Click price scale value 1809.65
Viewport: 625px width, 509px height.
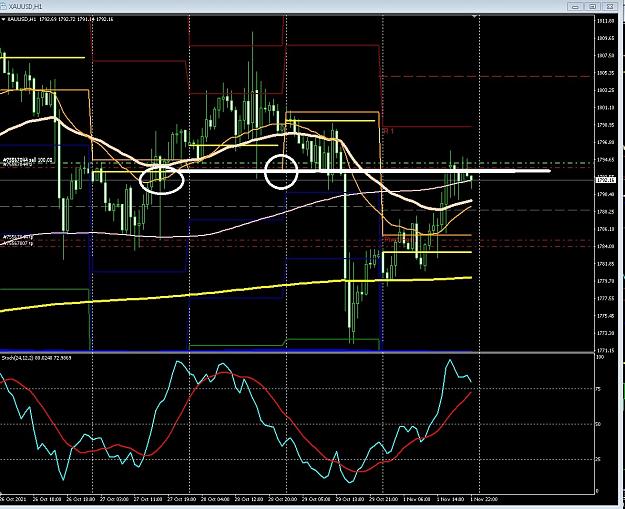click(x=605, y=38)
